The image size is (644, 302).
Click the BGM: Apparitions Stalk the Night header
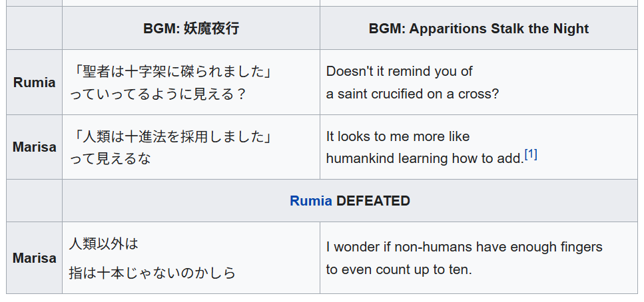click(478, 29)
